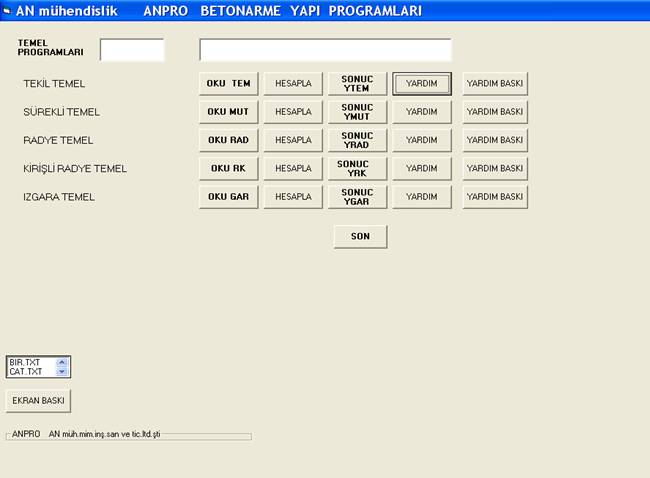
Task: Click the ANPRO company text at bottom
Action: (86, 434)
